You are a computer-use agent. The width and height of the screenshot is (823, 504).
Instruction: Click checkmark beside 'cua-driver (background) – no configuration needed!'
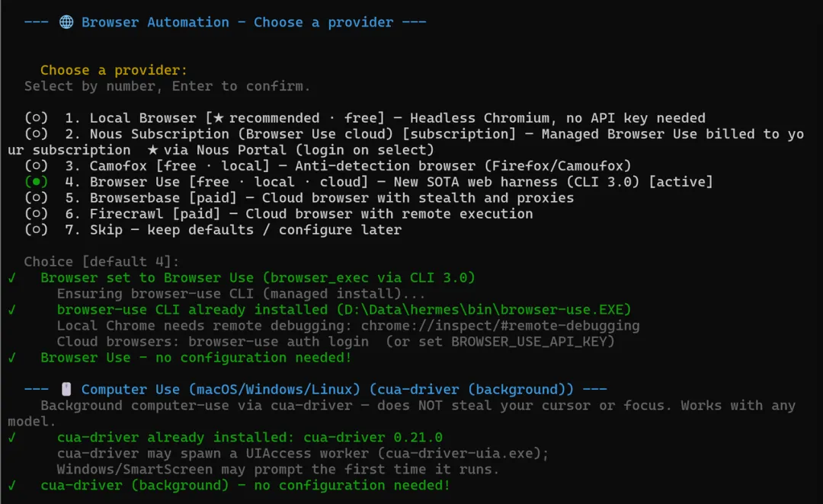(x=12, y=485)
